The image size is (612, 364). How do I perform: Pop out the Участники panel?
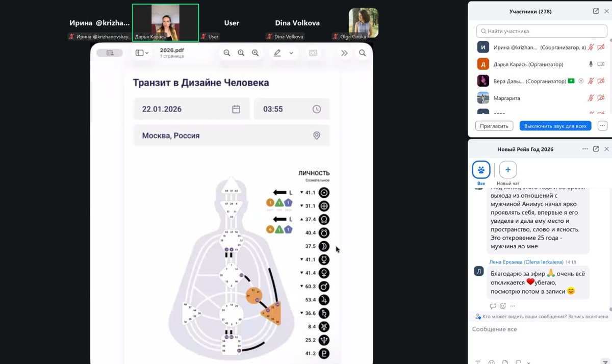[596, 11]
